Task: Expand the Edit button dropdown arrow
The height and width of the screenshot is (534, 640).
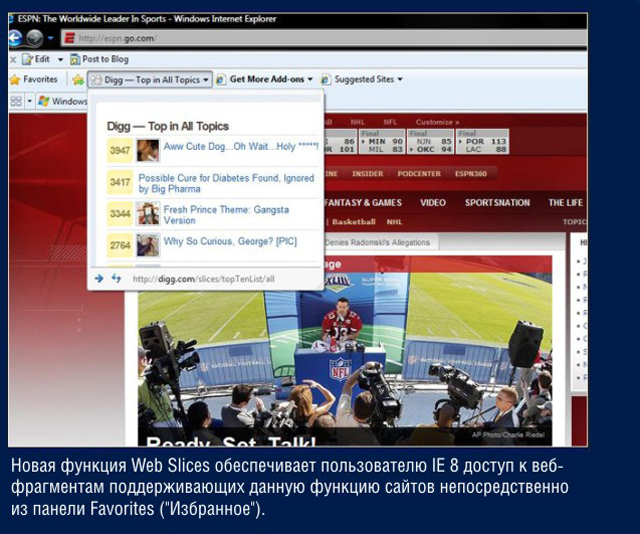Action: pyautogui.click(x=60, y=60)
